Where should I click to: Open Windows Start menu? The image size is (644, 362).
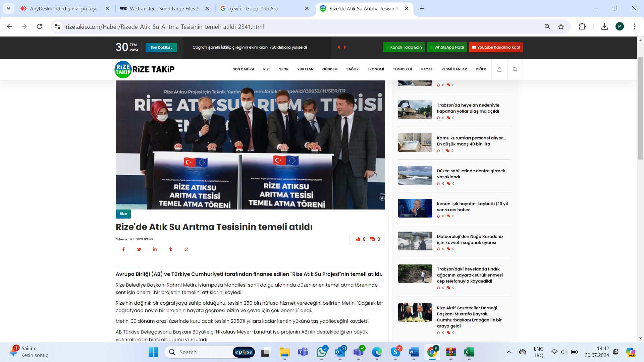point(153,352)
